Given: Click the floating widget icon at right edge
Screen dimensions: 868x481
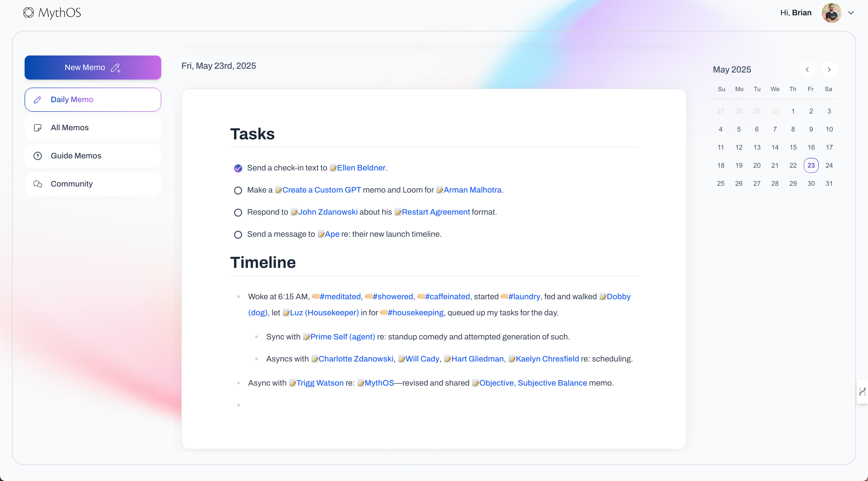Looking at the screenshot, I should tap(862, 391).
